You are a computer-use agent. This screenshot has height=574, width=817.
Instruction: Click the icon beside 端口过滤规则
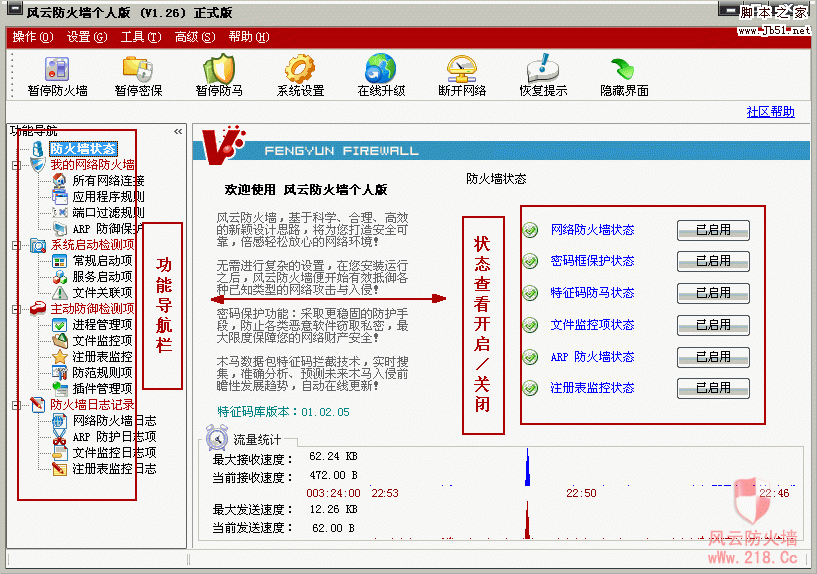[60, 213]
